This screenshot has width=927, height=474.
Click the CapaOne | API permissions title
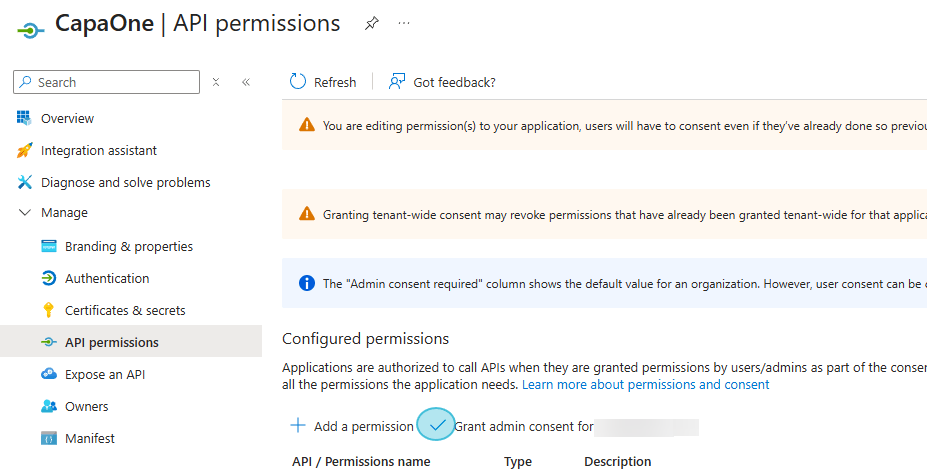point(197,24)
